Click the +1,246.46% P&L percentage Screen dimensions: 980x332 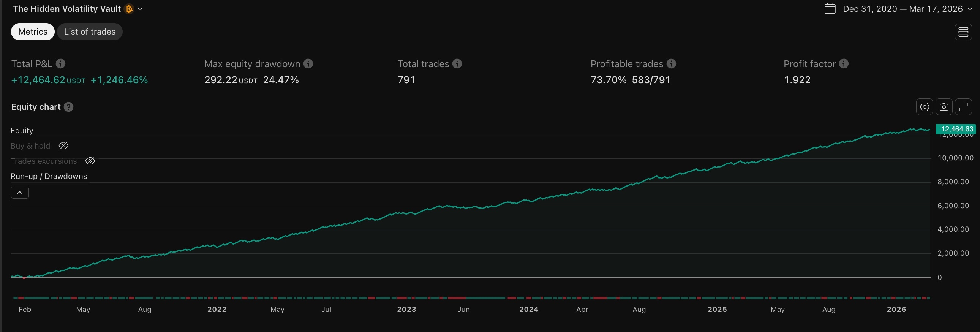119,80
